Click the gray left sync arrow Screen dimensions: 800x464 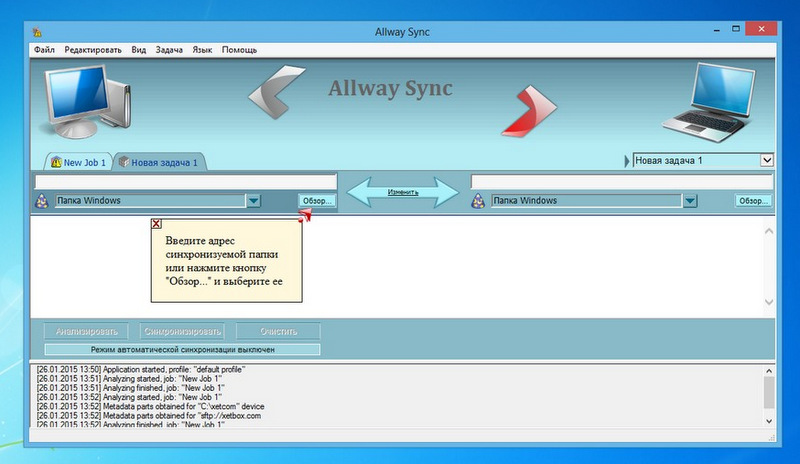[x=277, y=92]
